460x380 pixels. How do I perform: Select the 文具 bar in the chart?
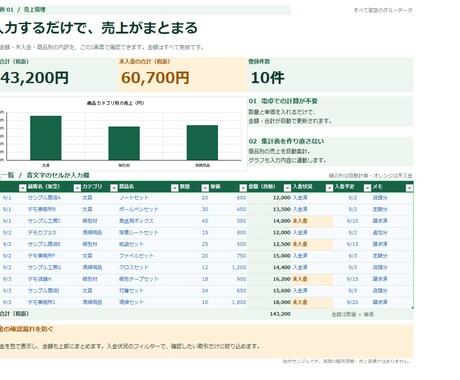click(x=46, y=138)
